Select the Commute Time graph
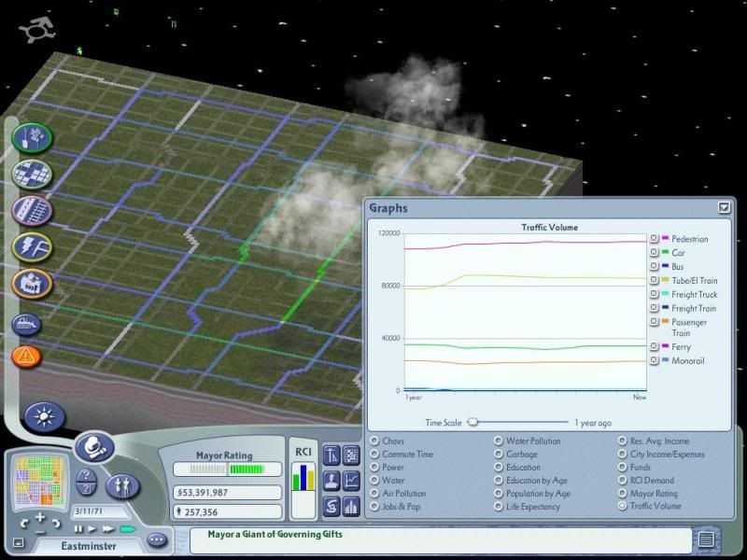The image size is (747, 560). coord(374,455)
